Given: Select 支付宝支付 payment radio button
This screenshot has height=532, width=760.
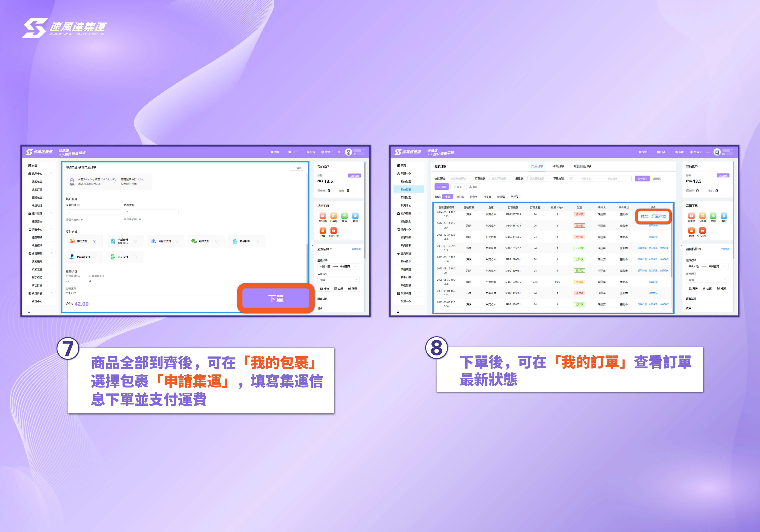Looking at the screenshot, I should (x=177, y=241).
